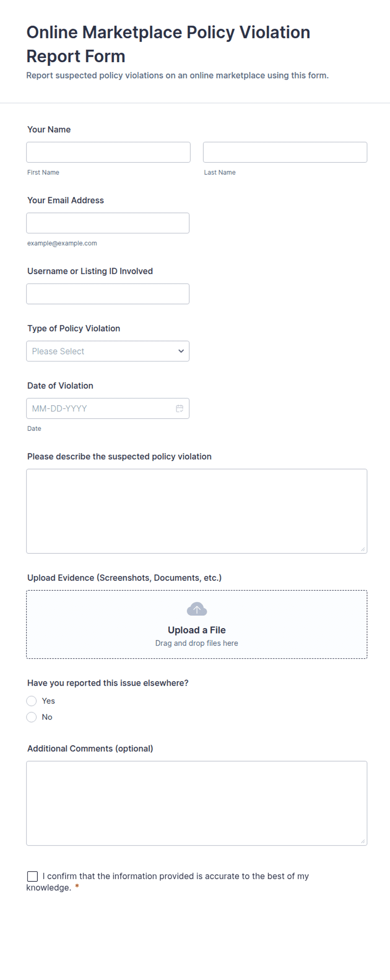Click the Username or Listing ID field

click(x=108, y=294)
